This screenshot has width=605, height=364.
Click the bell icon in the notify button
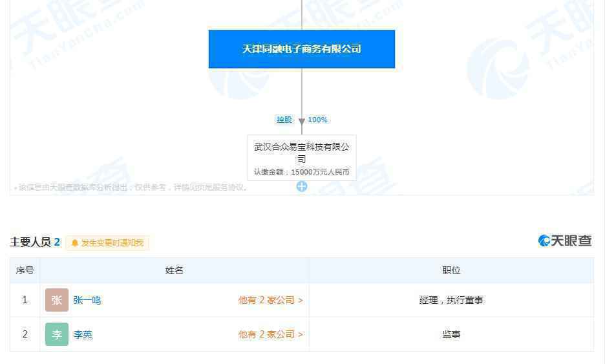point(75,243)
